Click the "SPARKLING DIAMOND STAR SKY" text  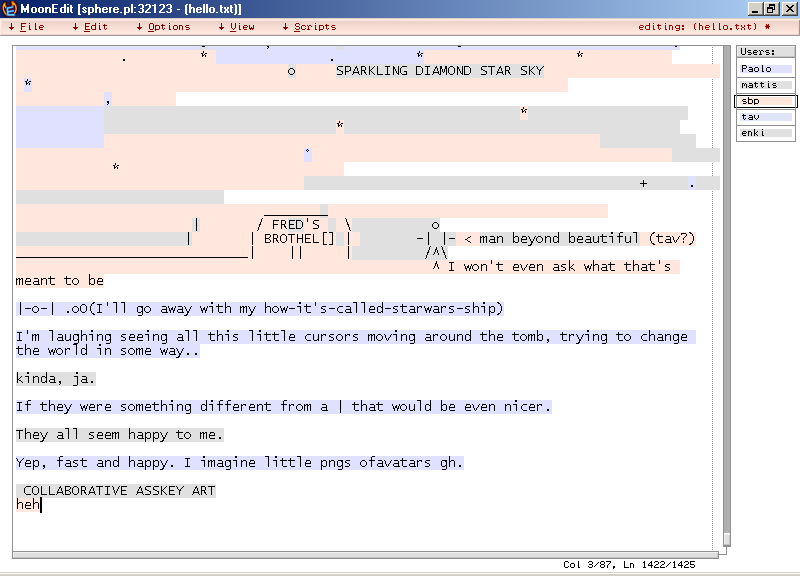click(x=439, y=71)
